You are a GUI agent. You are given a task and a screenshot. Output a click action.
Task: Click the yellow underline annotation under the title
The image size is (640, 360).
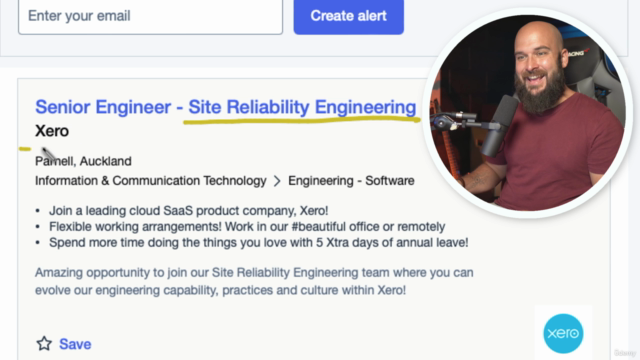tap(302, 120)
